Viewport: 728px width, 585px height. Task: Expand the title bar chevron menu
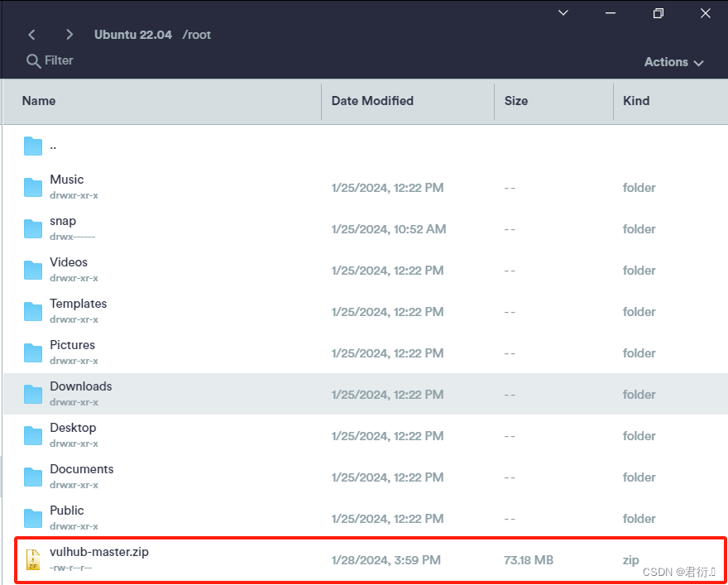coord(563,13)
